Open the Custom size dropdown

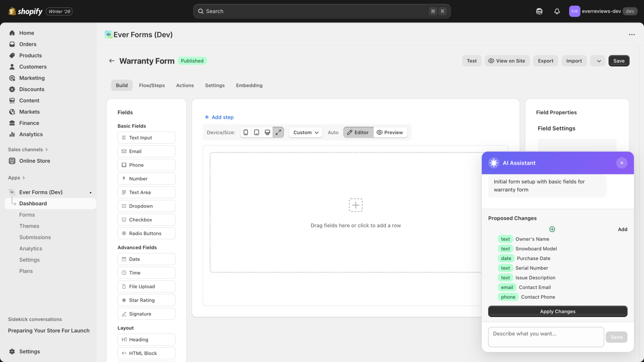pos(305,132)
